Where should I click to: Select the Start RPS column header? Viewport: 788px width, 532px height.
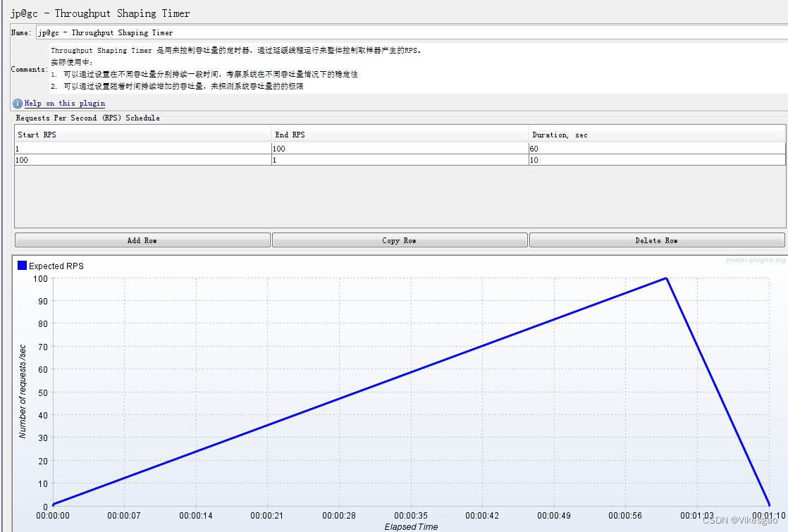[142, 135]
